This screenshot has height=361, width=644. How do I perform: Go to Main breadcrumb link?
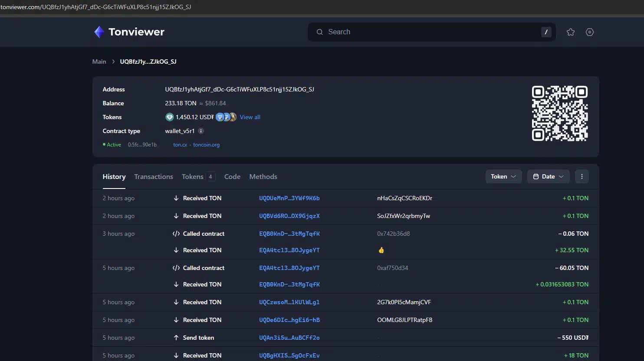(99, 62)
